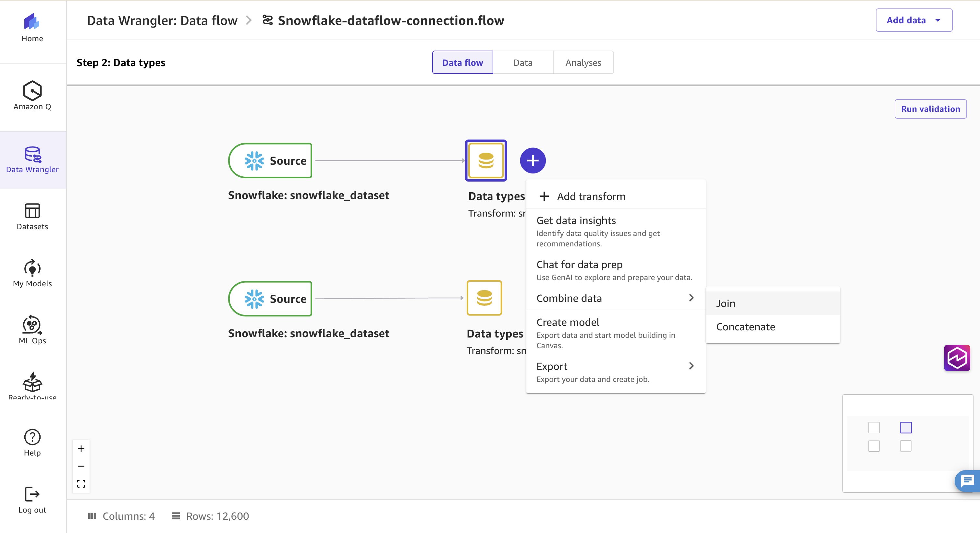Switch to the Data flow tab
The width and height of the screenshot is (980, 533).
pos(463,62)
